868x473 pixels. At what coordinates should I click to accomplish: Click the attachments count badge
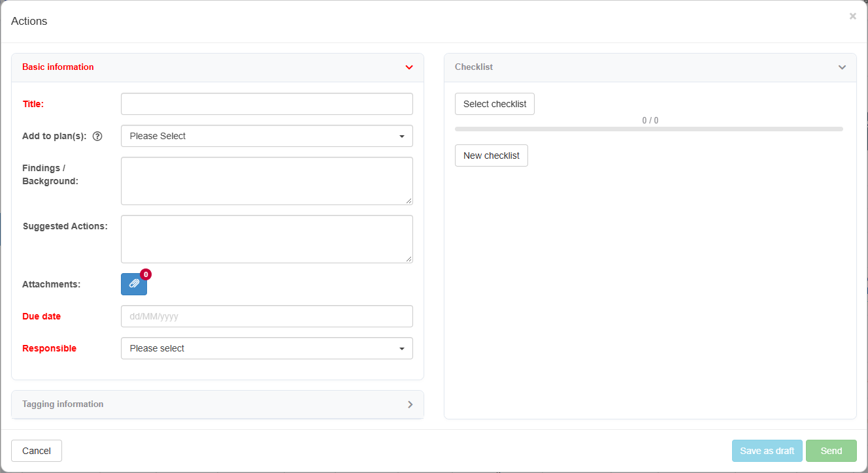tap(146, 274)
